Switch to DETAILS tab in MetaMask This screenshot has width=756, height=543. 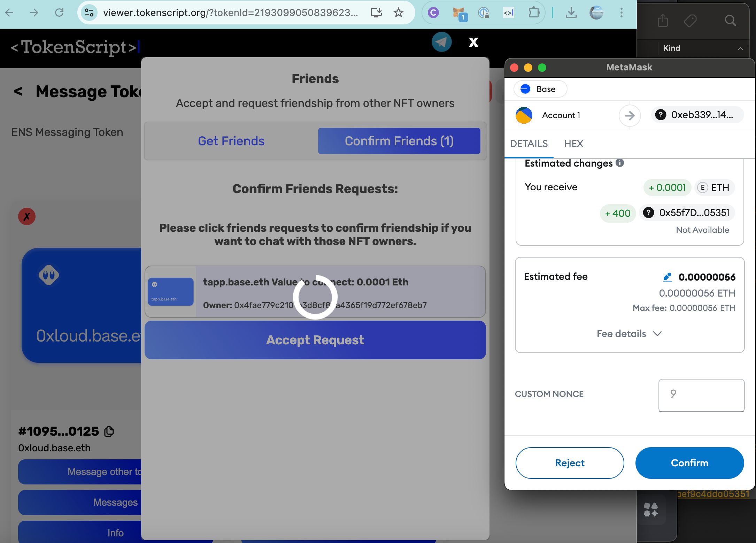[x=529, y=143]
